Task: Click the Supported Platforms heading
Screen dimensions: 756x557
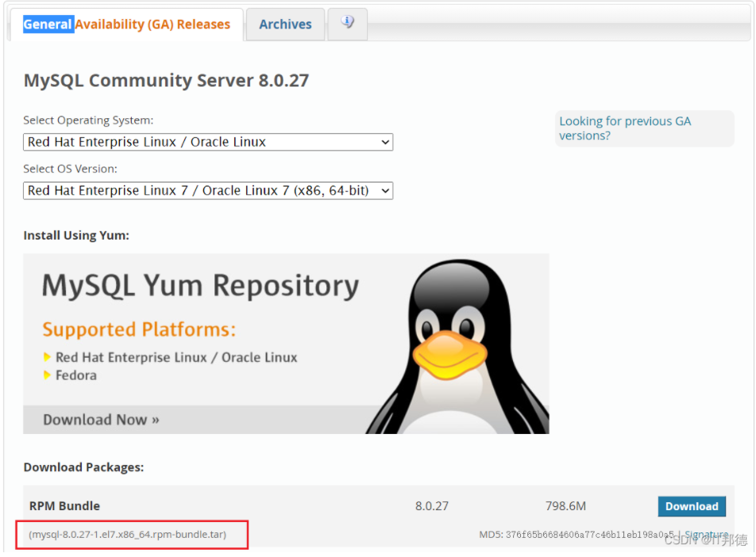Action: (139, 329)
